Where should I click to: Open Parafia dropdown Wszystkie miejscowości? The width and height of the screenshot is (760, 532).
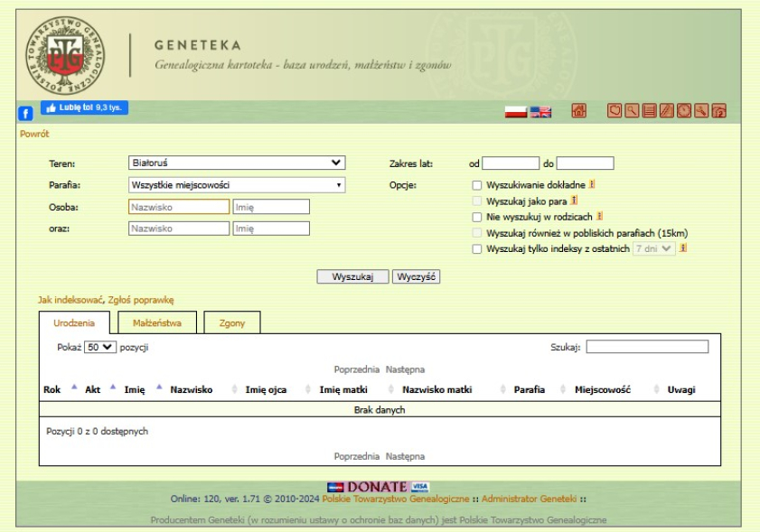click(x=237, y=185)
